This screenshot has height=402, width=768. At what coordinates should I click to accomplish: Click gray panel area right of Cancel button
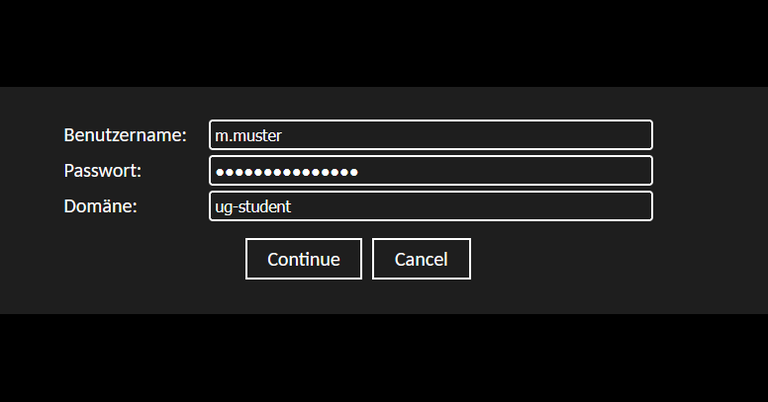click(580, 260)
